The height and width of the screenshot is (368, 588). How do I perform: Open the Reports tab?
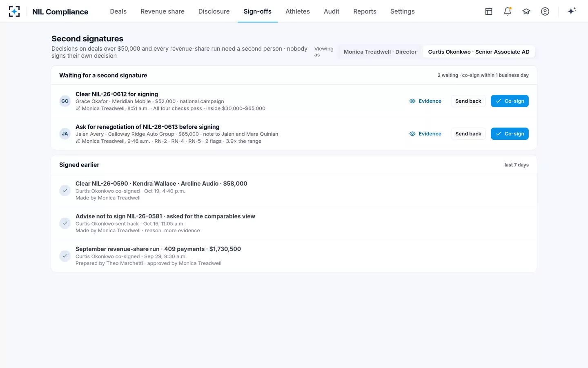[365, 11]
